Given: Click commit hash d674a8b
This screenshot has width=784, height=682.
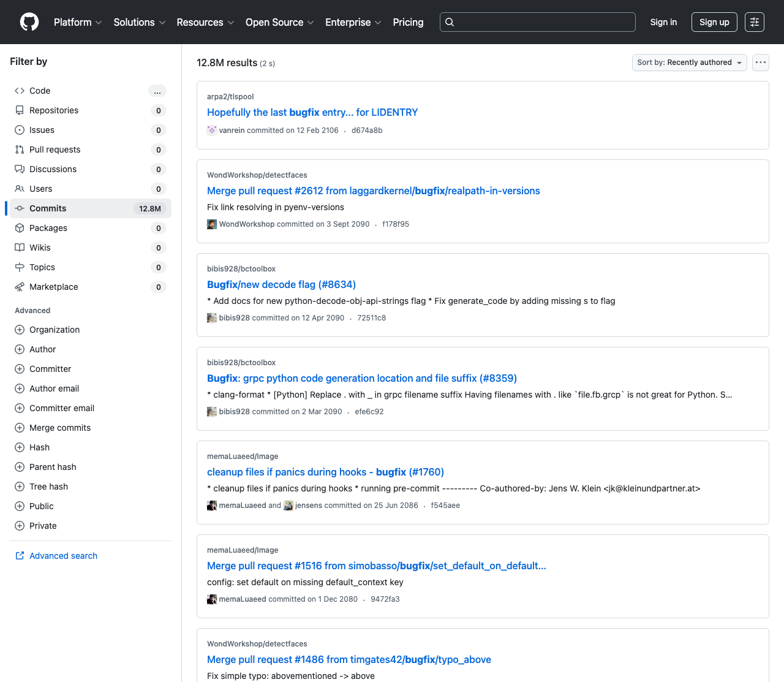Looking at the screenshot, I should point(367,131).
